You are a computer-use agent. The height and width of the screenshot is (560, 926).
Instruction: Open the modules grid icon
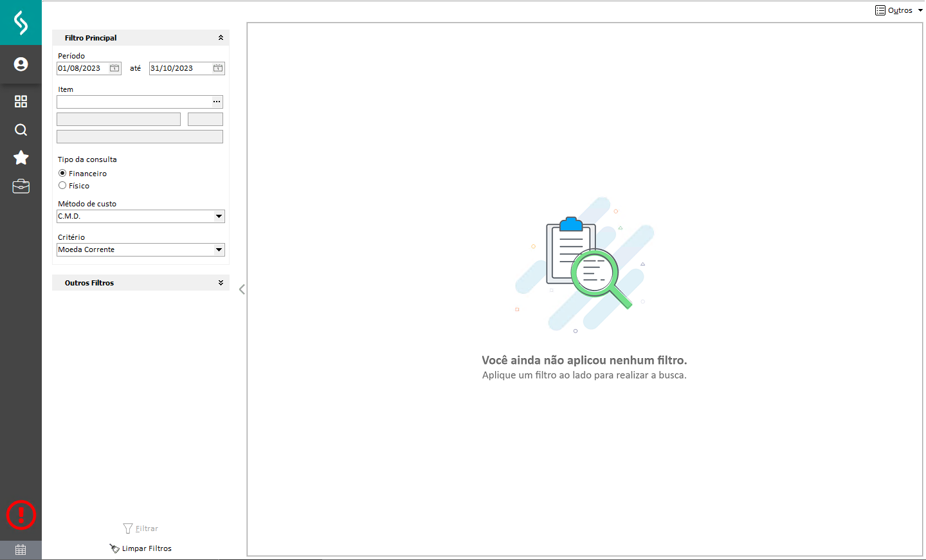[x=21, y=102]
